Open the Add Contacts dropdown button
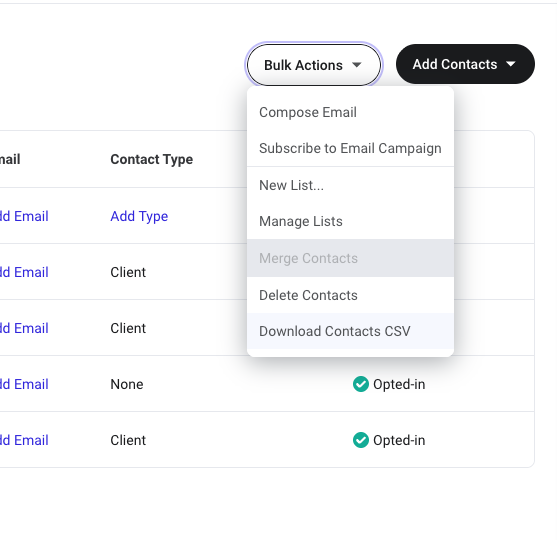Viewport: 557px width, 540px height. (465, 64)
